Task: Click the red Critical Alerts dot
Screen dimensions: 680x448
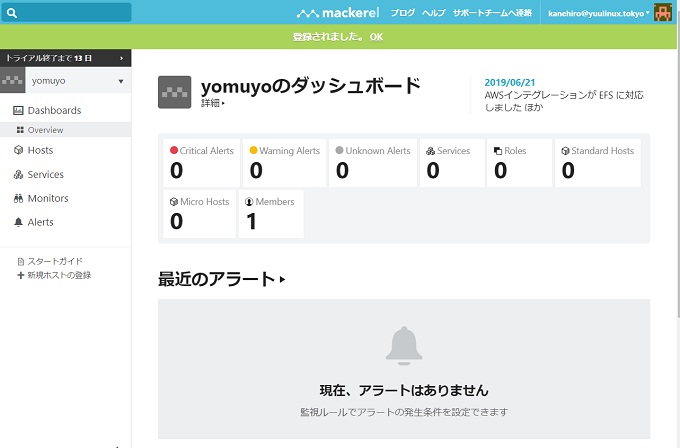Action: (x=174, y=150)
